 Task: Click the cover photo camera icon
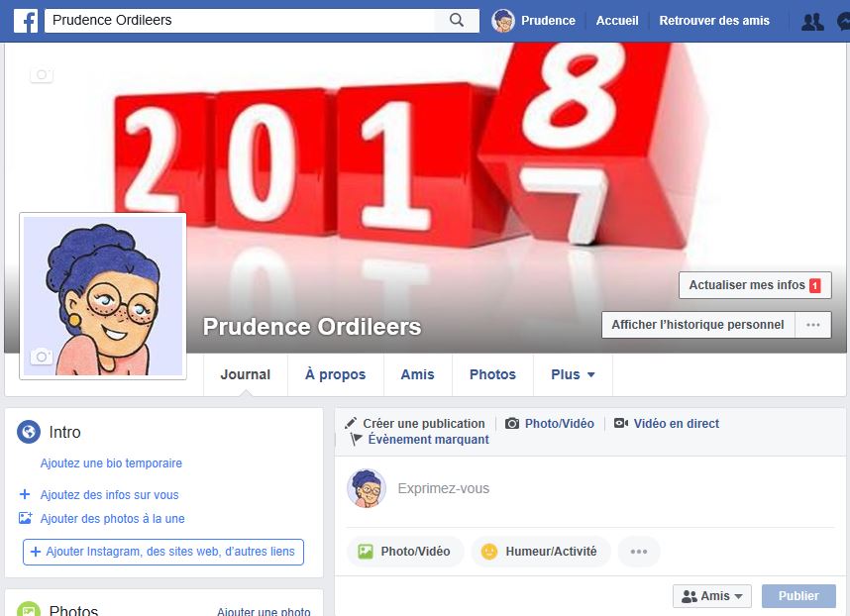[x=42, y=74]
